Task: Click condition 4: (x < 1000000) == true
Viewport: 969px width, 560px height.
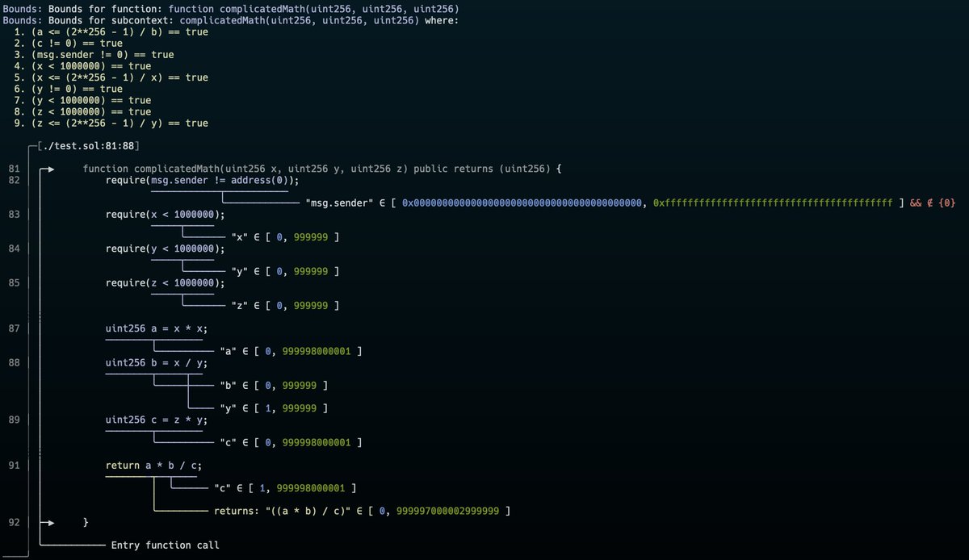Action: coord(83,65)
